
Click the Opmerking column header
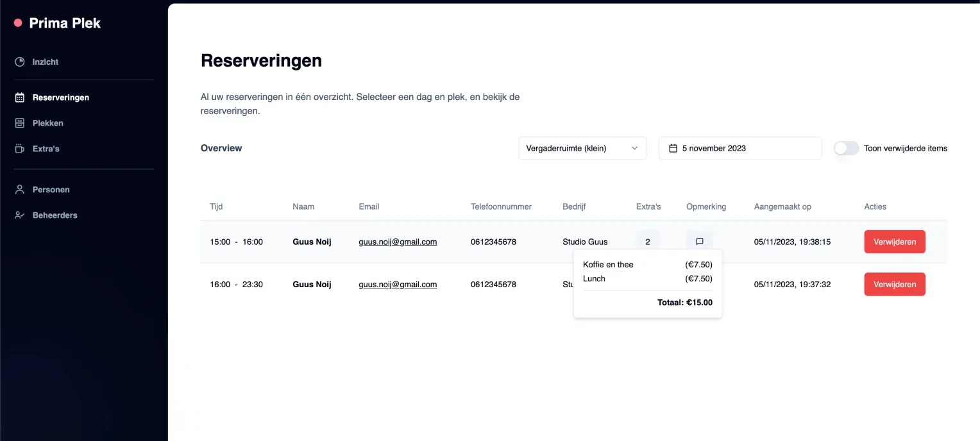[x=706, y=206]
